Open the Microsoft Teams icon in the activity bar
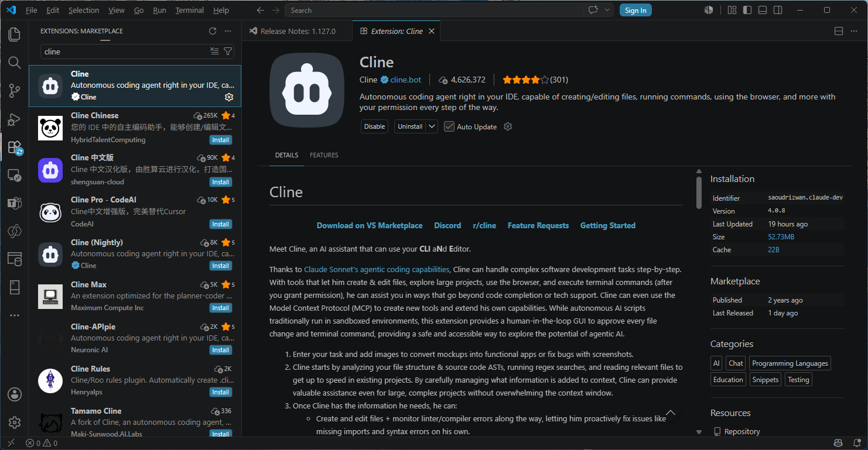The width and height of the screenshot is (868, 450). [15, 203]
